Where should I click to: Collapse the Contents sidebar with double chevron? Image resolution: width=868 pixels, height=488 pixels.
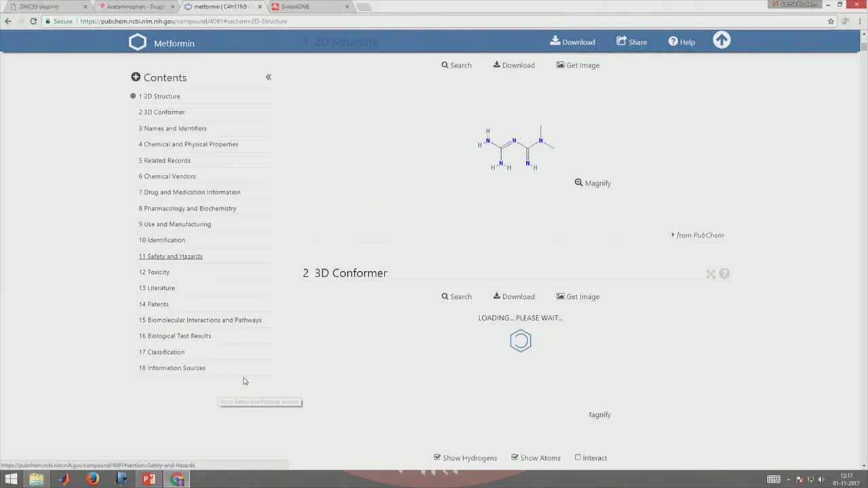tap(269, 77)
